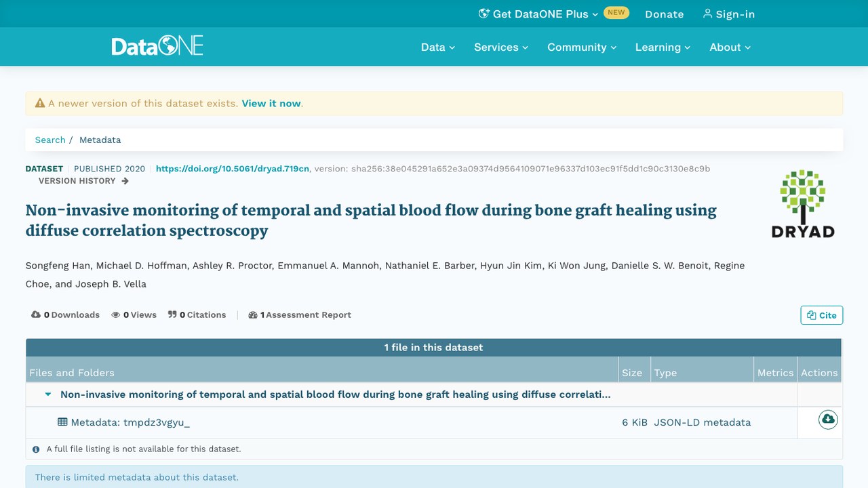This screenshot has height=488, width=868.
Task: Click the Donate link
Action: click(665, 14)
